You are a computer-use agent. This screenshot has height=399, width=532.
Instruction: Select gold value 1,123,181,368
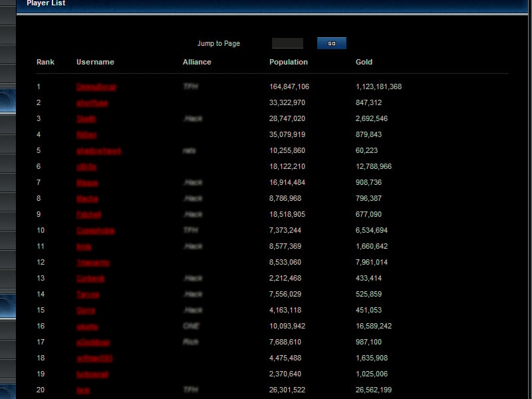[x=378, y=86]
